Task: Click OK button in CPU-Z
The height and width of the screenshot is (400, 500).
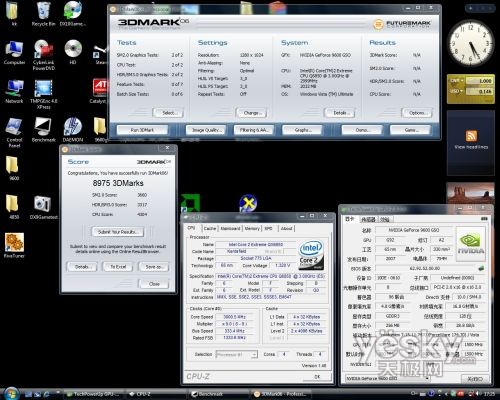Action: point(317,377)
